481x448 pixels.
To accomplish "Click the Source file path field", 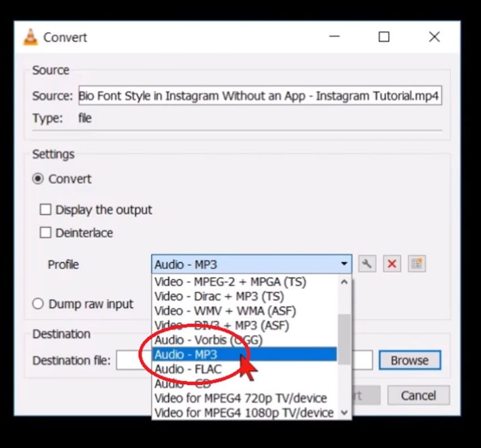I will (x=260, y=96).
